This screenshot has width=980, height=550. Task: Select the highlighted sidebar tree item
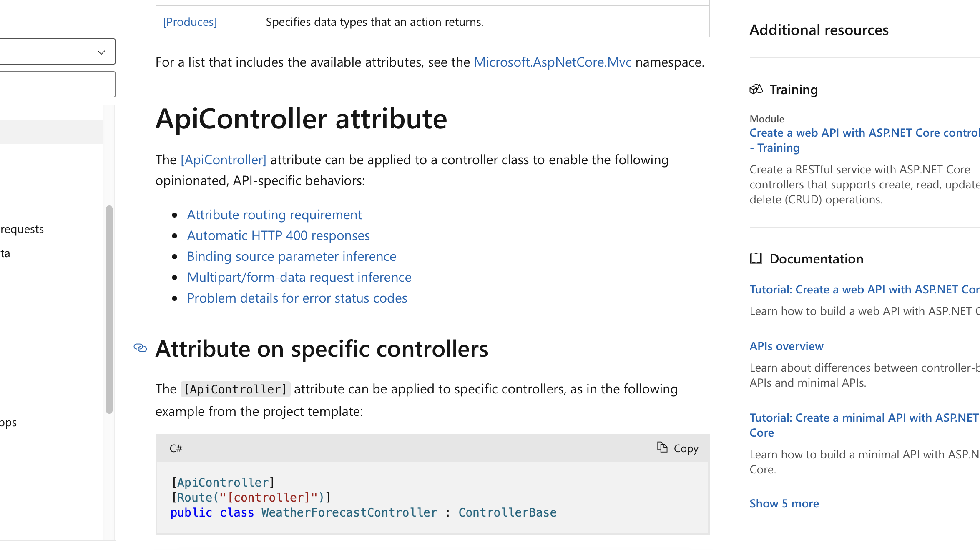[x=50, y=132]
